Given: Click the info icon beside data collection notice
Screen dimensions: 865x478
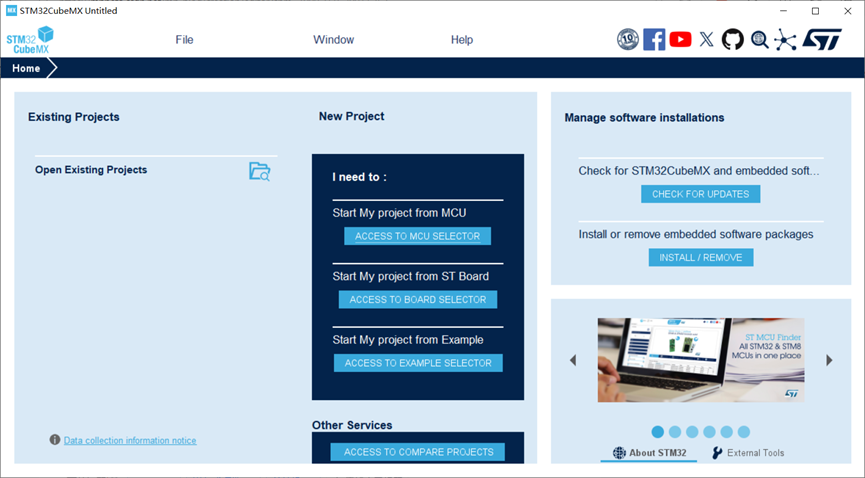Looking at the screenshot, I should pos(55,440).
